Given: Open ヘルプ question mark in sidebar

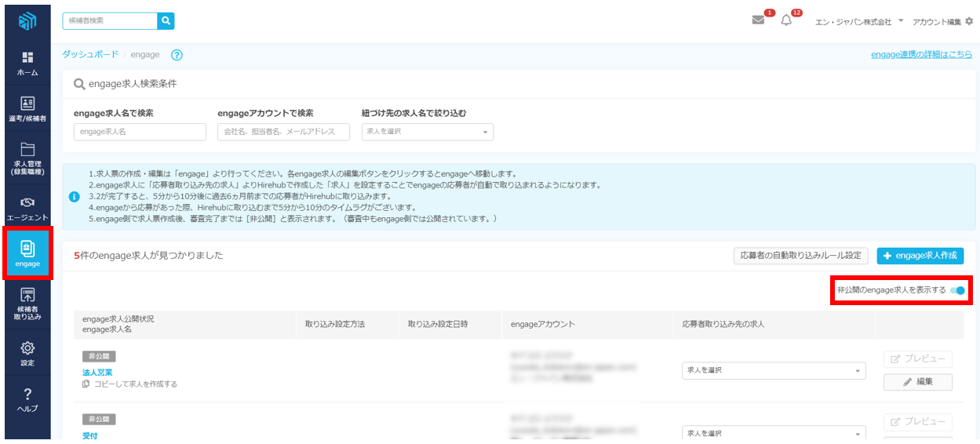Looking at the screenshot, I should 27,399.
